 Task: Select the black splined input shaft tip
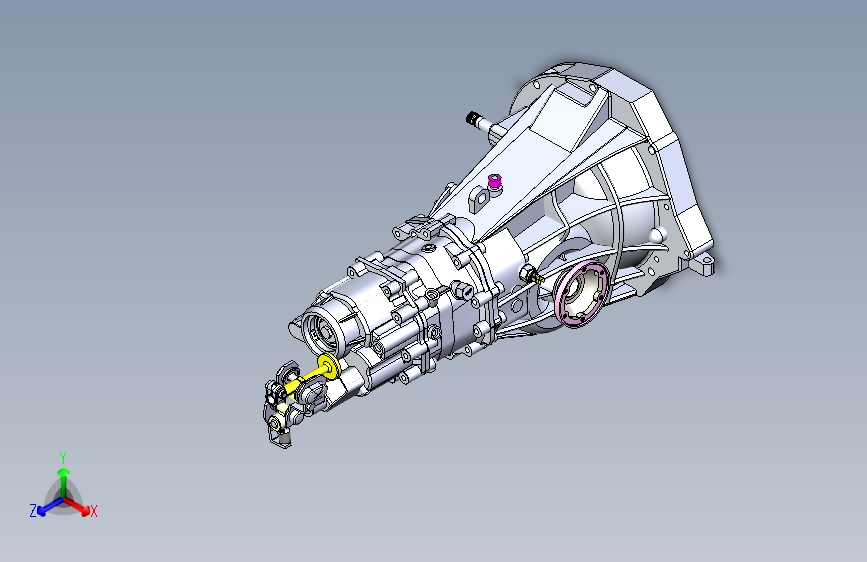(473, 118)
